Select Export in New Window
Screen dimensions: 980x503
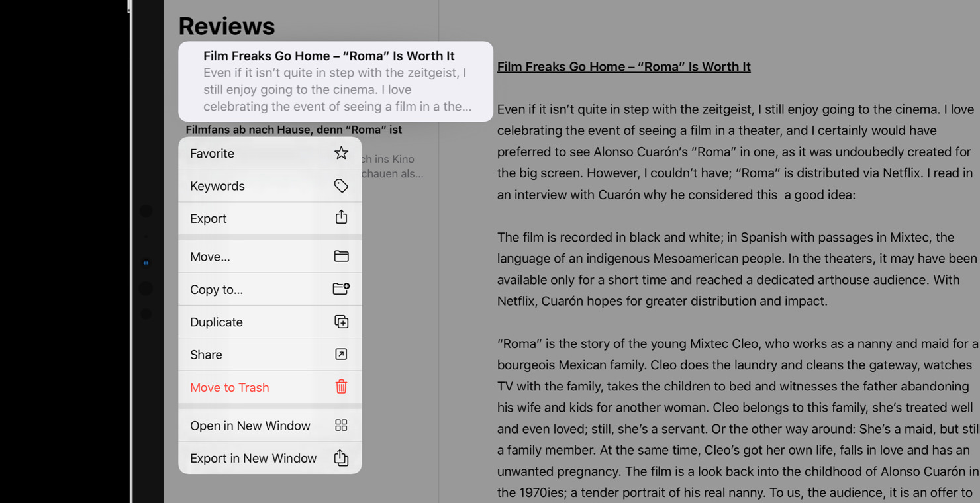[x=270, y=458]
